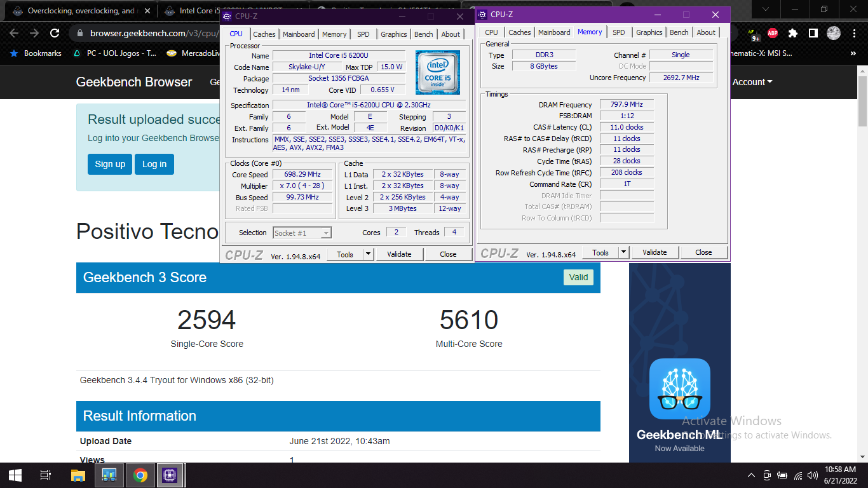
Task: Click Close button in right CPU-Z window
Action: (703, 252)
